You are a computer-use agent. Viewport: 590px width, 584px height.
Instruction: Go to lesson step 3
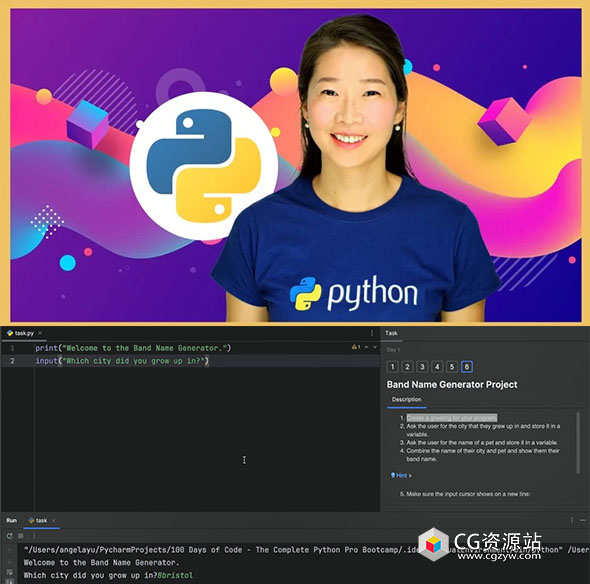(x=422, y=367)
